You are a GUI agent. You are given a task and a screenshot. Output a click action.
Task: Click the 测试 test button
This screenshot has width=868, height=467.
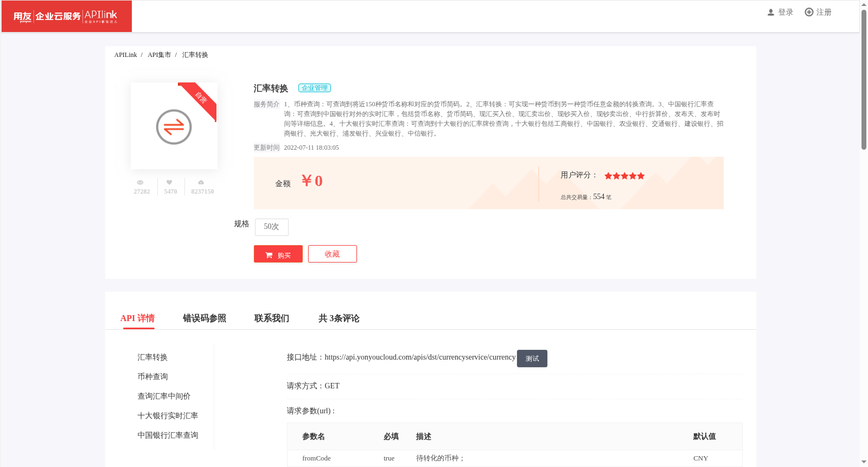pyautogui.click(x=532, y=359)
